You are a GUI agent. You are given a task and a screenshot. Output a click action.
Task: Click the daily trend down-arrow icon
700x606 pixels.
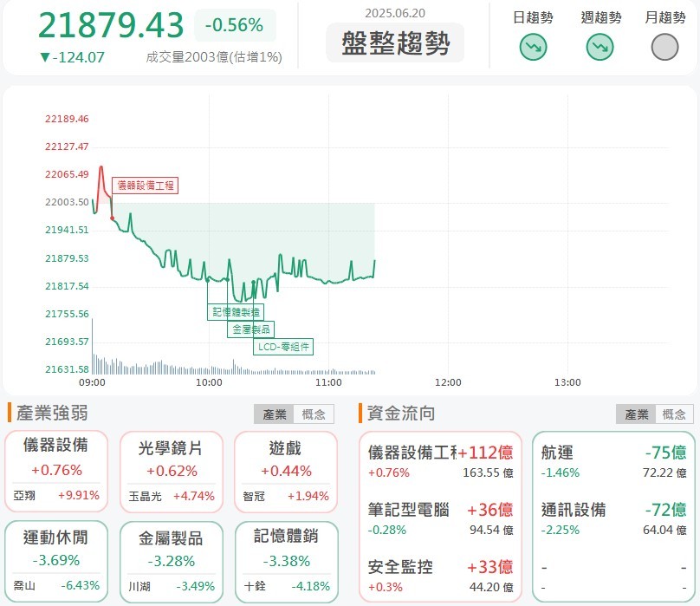pyautogui.click(x=533, y=47)
